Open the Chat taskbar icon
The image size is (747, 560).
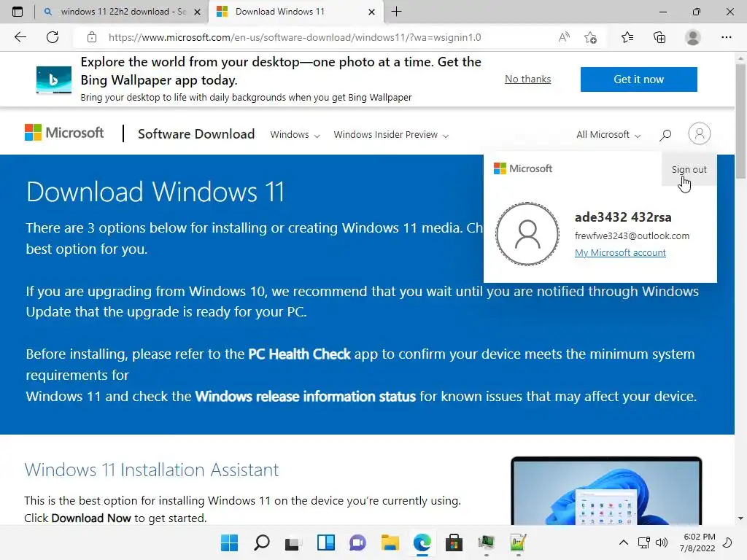pos(357,542)
